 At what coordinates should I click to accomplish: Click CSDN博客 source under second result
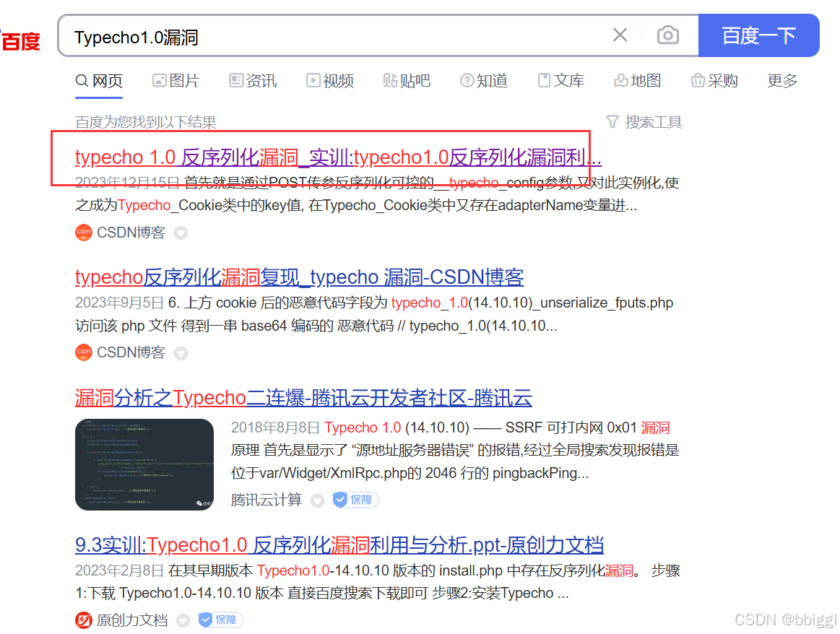(x=131, y=352)
